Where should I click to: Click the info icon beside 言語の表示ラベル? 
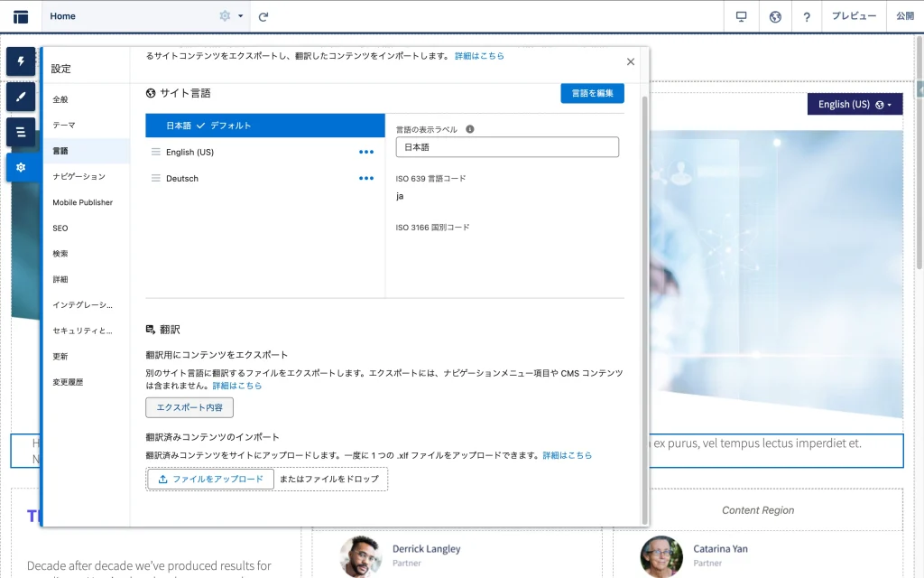coord(470,129)
